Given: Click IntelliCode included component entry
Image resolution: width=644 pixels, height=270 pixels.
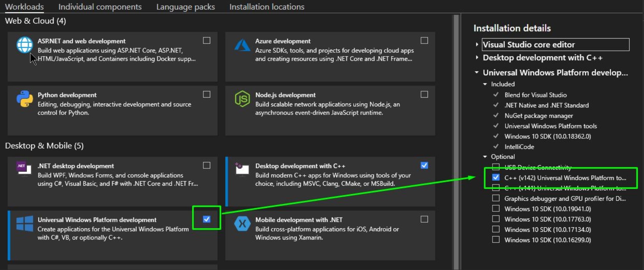Looking at the screenshot, I should pyautogui.click(x=519, y=146).
